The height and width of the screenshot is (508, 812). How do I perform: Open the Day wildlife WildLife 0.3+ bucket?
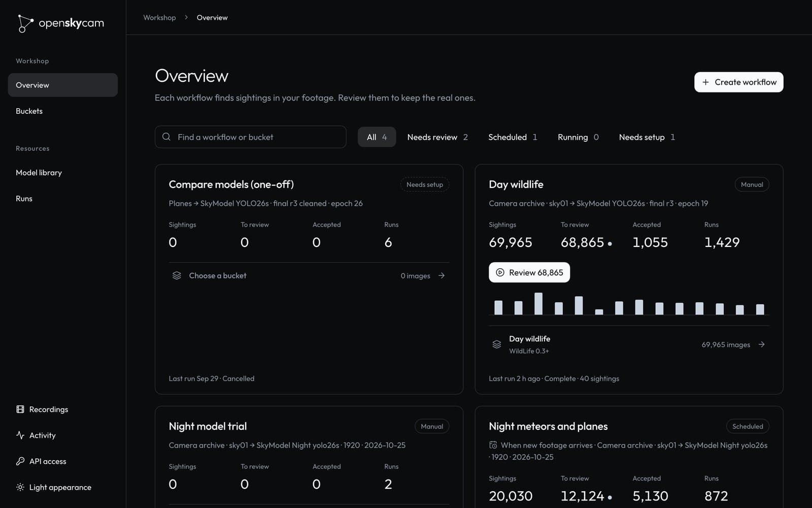[x=629, y=344]
